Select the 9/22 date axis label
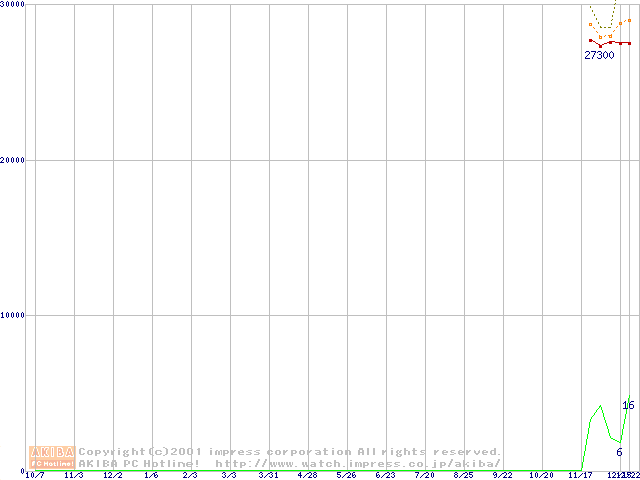 click(502, 475)
